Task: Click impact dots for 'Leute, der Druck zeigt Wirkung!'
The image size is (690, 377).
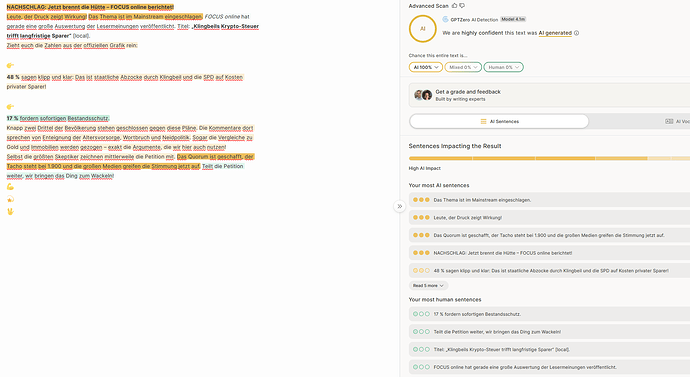Action: click(x=421, y=217)
